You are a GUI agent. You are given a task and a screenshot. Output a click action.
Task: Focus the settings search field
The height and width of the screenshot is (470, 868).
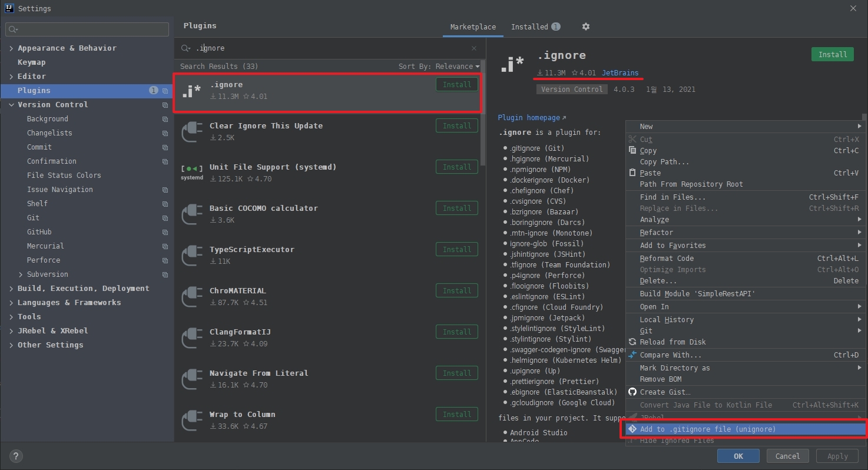tap(87, 29)
